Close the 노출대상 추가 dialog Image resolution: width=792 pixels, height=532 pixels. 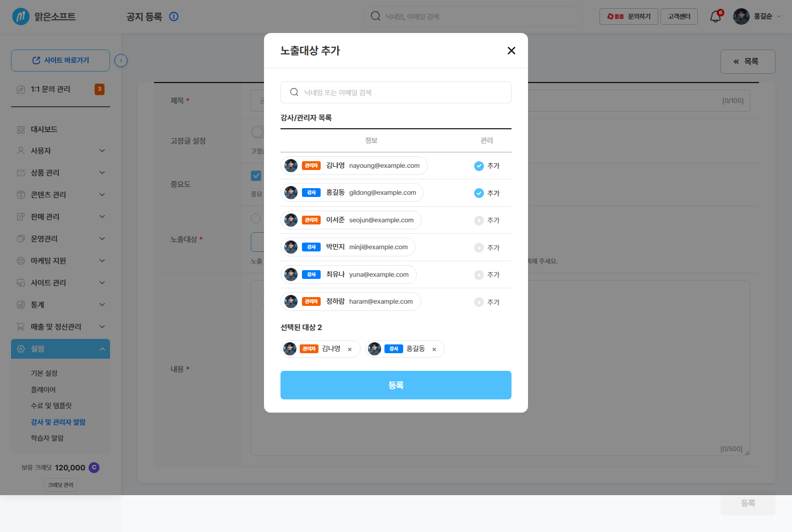(512, 51)
